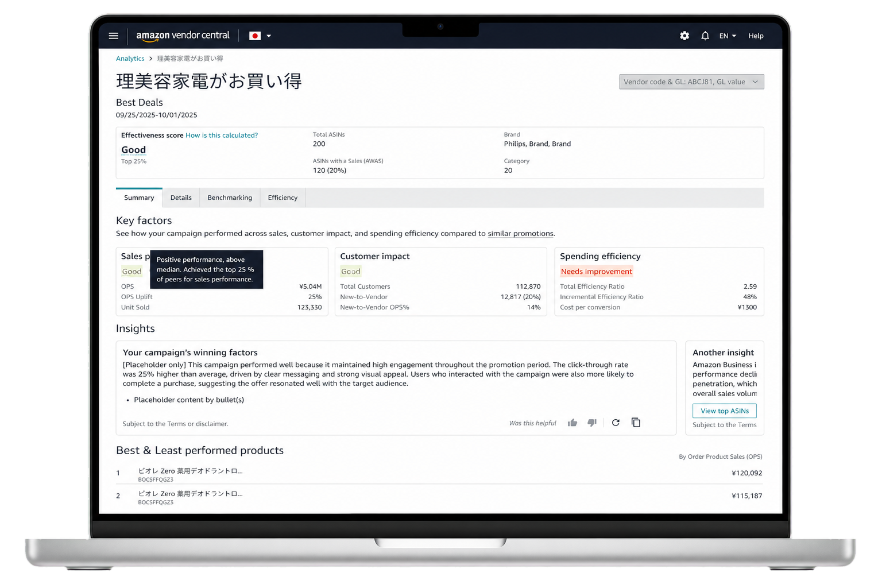Copy the insight text
Screen dimensions: 882x588
636,423
